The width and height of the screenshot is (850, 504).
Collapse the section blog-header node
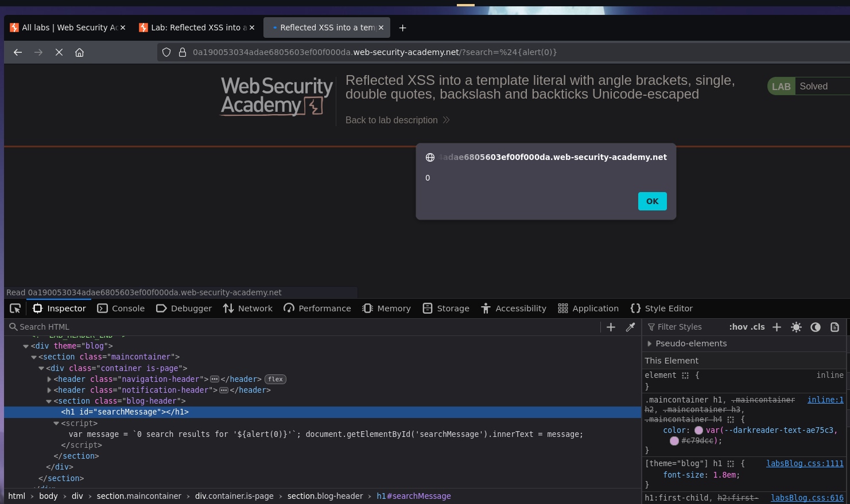[x=49, y=401]
